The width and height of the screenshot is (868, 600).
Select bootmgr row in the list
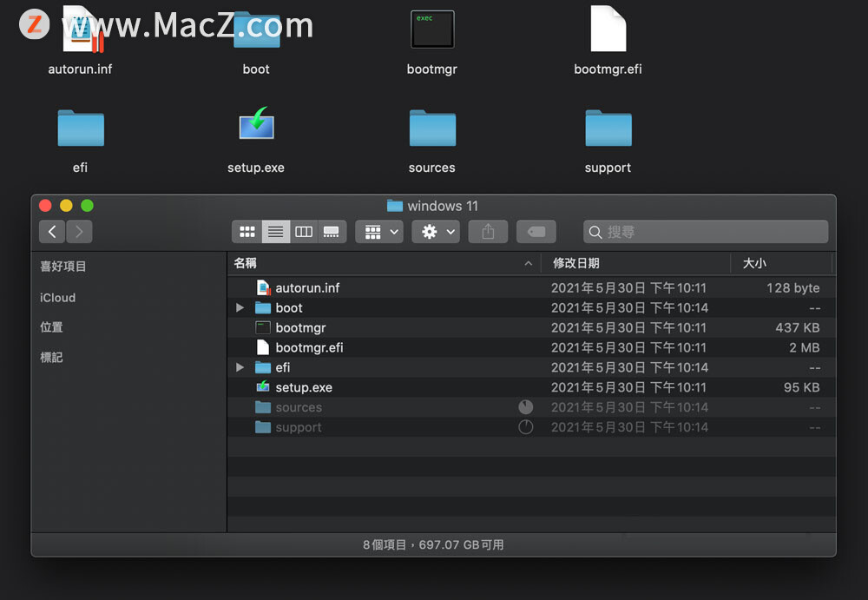[531, 327]
